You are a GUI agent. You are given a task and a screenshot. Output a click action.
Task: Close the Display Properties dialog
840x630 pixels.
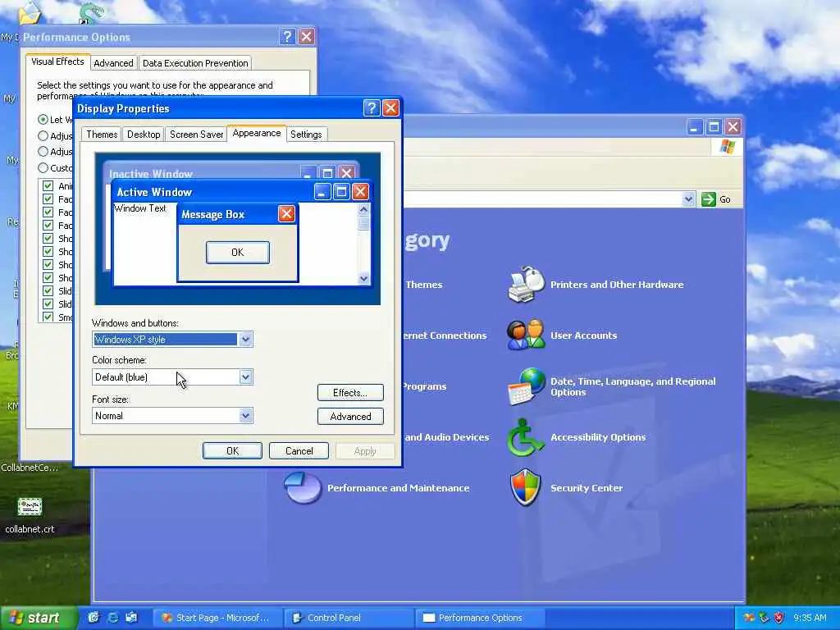[x=390, y=108]
